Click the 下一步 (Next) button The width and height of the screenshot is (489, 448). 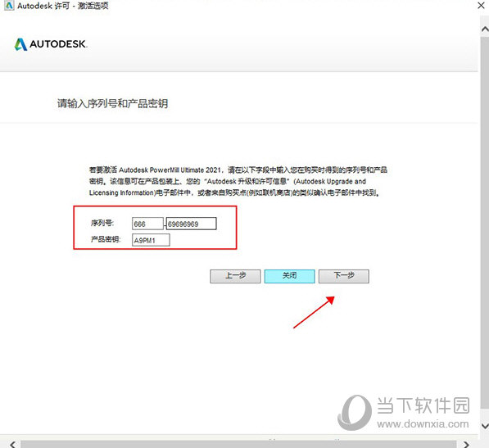coord(344,276)
